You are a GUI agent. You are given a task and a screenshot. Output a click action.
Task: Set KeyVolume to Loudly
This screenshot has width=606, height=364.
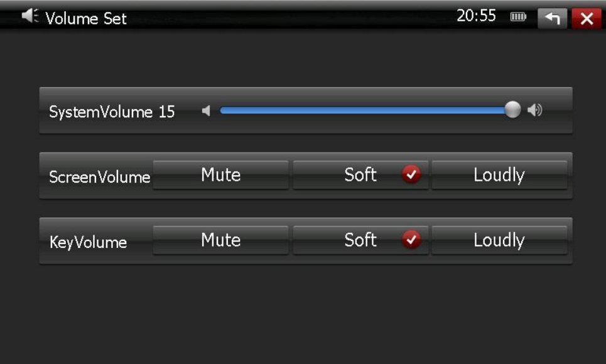(499, 240)
